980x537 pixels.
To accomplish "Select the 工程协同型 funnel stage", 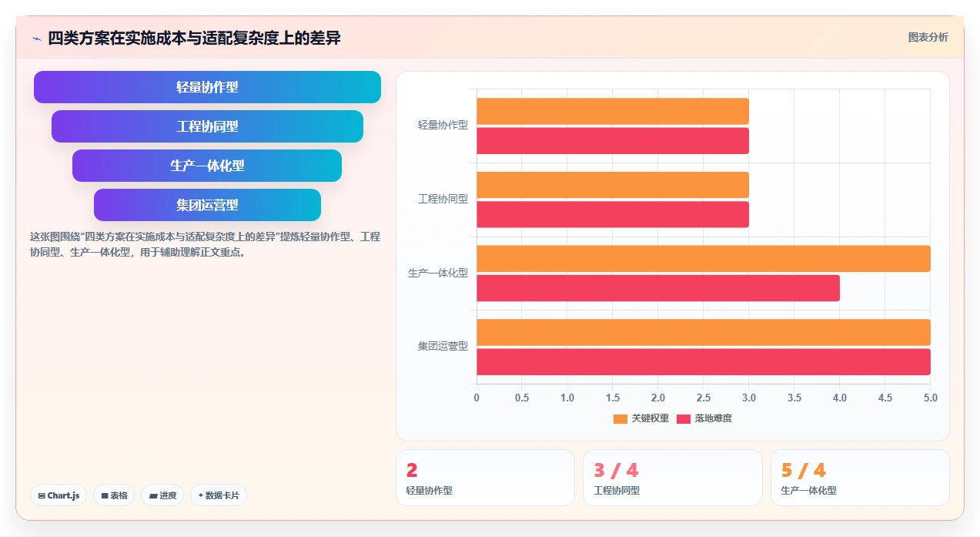I will pyautogui.click(x=207, y=126).
